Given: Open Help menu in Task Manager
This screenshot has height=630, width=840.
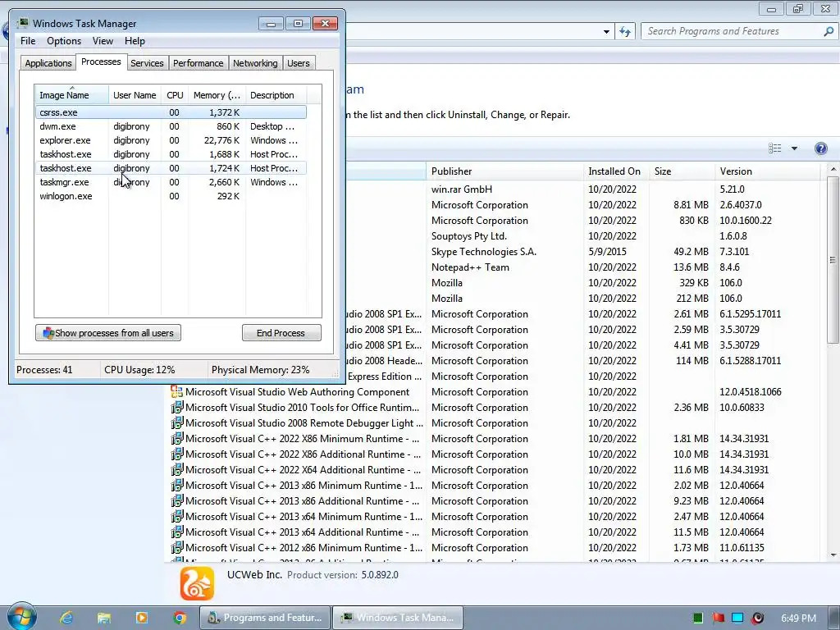Looking at the screenshot, I should [135, 41].
